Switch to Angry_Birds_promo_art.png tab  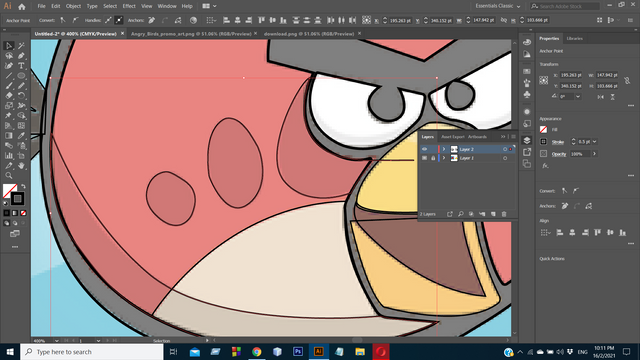(x=191, y=34)
